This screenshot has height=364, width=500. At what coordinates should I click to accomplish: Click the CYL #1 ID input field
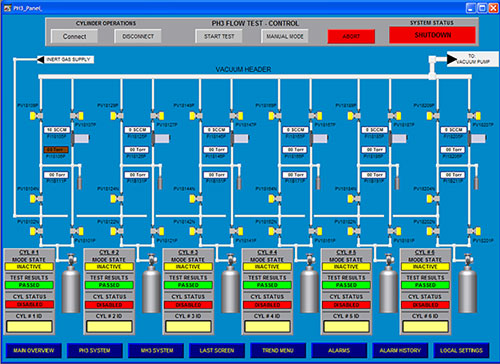29,326
